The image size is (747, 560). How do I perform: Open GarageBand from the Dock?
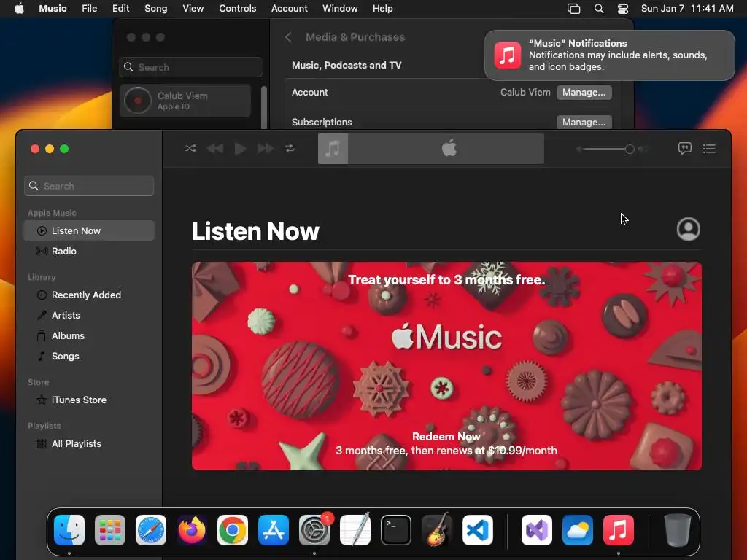437,530
